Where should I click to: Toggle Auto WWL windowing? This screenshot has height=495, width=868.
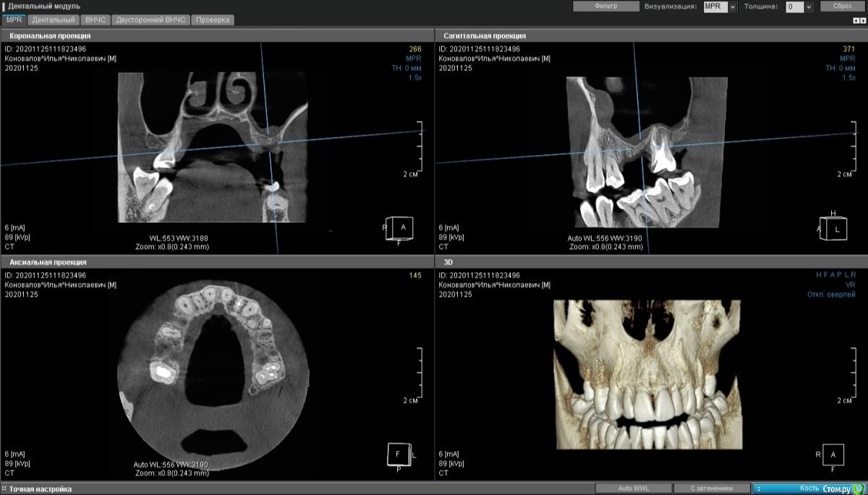[633, 488]
